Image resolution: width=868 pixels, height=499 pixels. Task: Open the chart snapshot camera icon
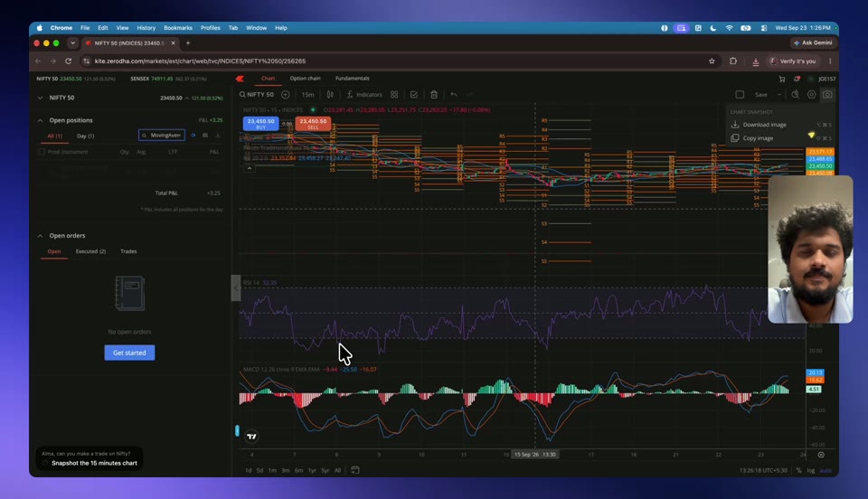827,95
